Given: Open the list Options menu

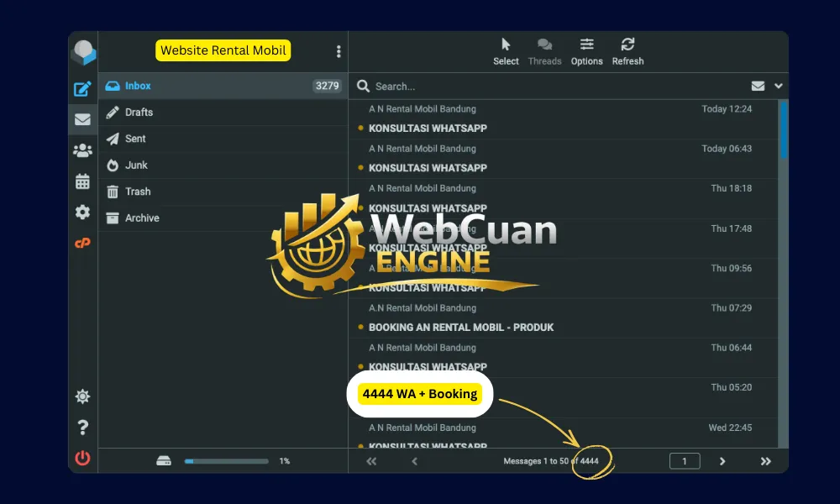Looking at the screenshot, I should pyautogui.click(x=586, y=51).
